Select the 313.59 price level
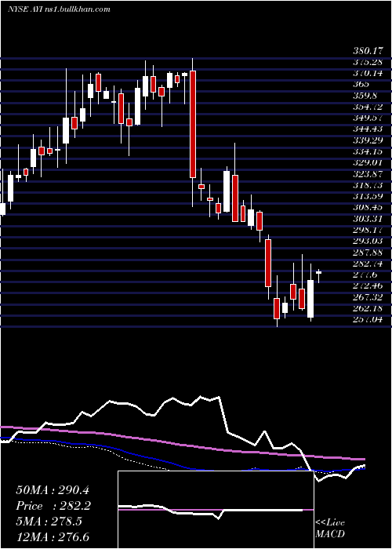392x549 pixels. click(x=368, y=196)
